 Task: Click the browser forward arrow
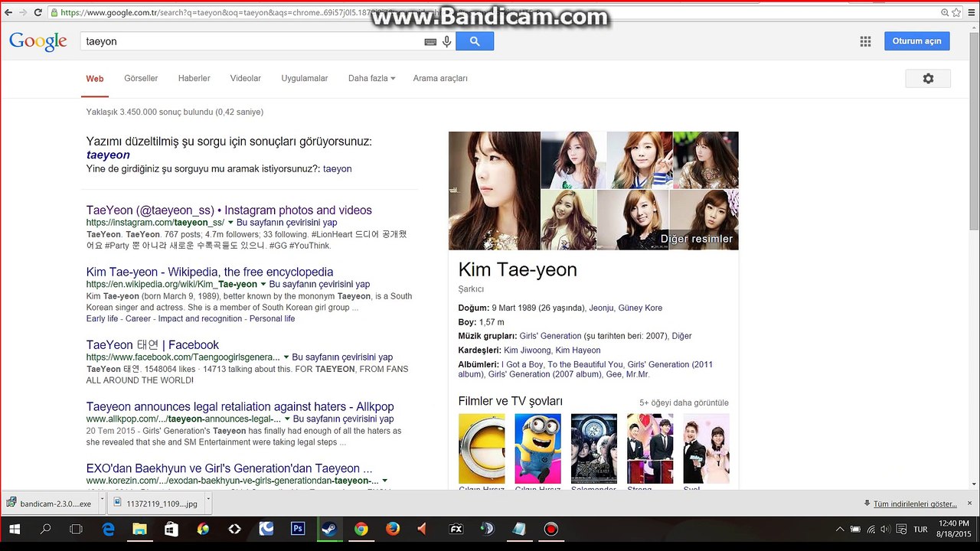click(22, 12)
